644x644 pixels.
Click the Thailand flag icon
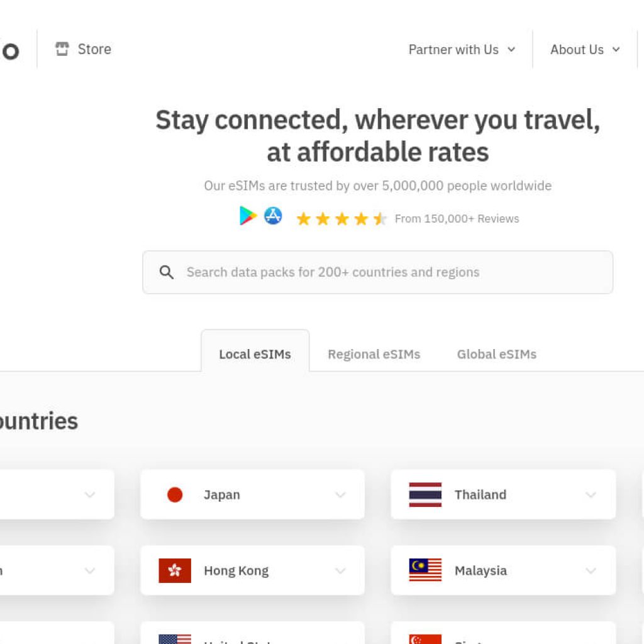tap(425, 495)
